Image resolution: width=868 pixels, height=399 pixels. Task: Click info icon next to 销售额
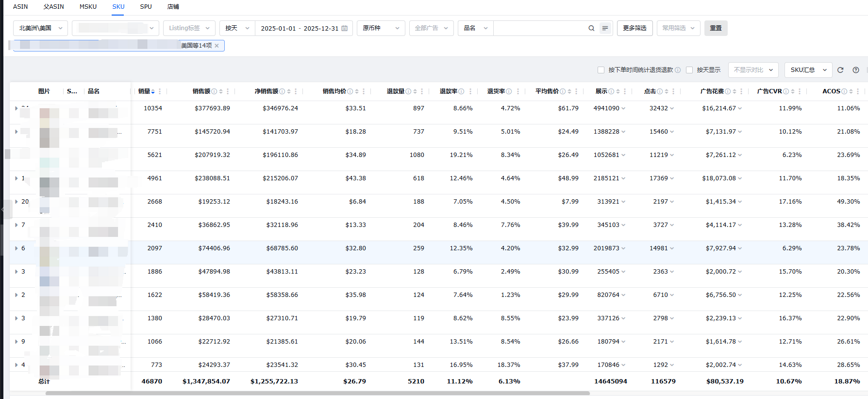pyautogui.click(x=214, y=91)
